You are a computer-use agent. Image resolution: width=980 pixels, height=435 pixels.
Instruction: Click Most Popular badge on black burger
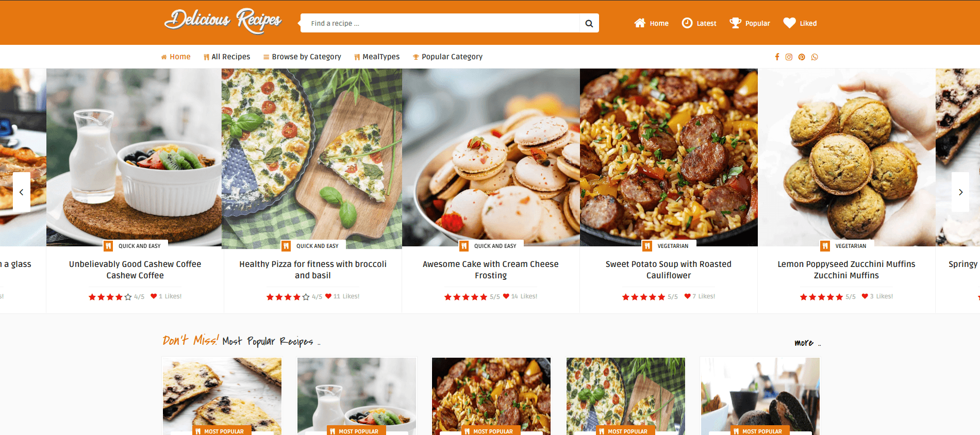760,431
